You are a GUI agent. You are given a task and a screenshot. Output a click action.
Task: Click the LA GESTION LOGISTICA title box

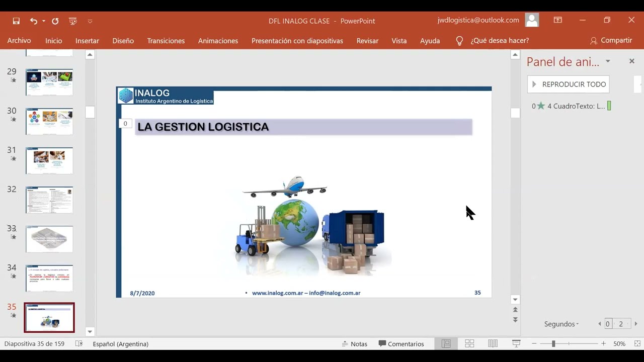coord(303,127)
